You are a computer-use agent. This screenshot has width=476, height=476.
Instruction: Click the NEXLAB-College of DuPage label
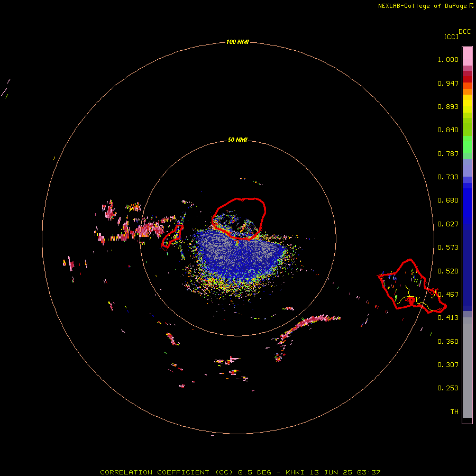click(425, 6)
